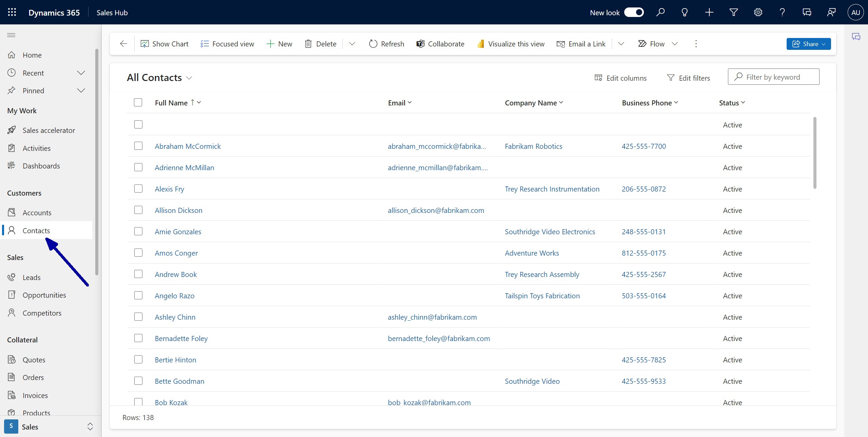
Task: Toggle the New look switch
Action: coord(634,13)
